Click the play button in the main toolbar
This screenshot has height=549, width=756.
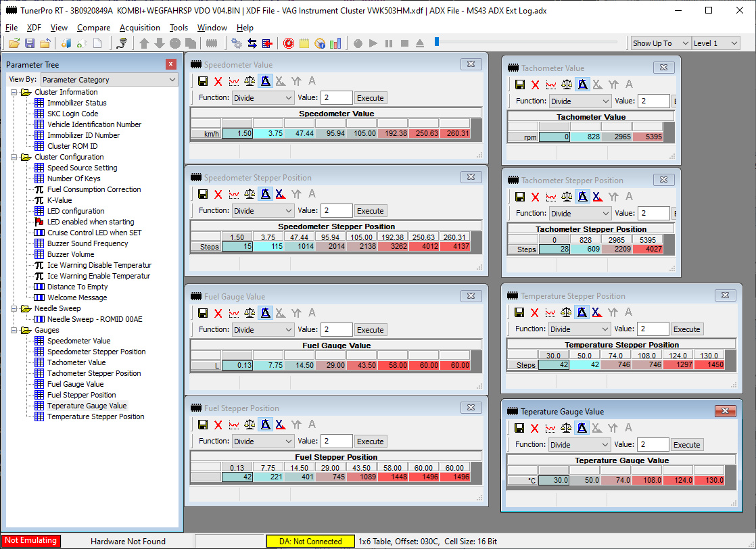pos(373,43)
